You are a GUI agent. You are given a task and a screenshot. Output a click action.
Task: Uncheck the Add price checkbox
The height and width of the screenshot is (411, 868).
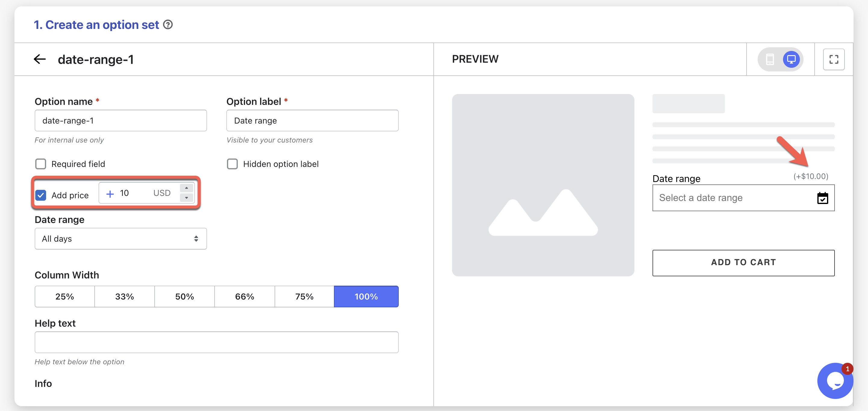(41, 195)
